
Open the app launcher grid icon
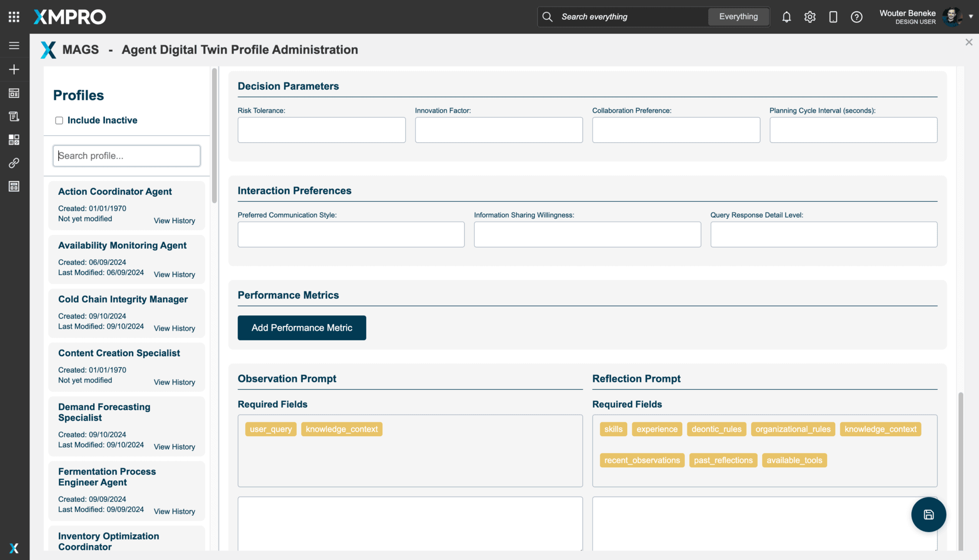14,17
